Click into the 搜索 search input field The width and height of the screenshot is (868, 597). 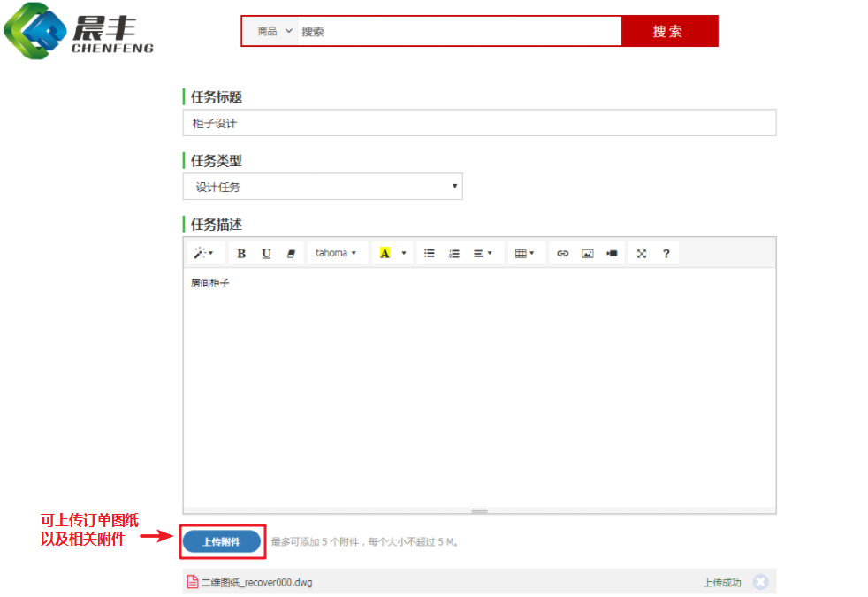pos(460,32)
